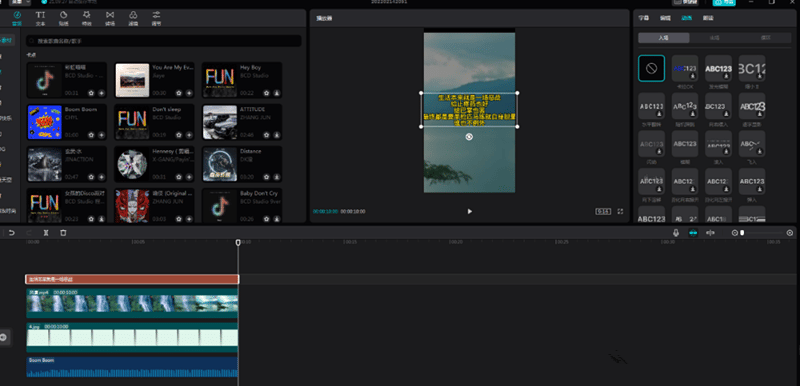Open the Read-aloud (朗读) tab

point(708,18)
